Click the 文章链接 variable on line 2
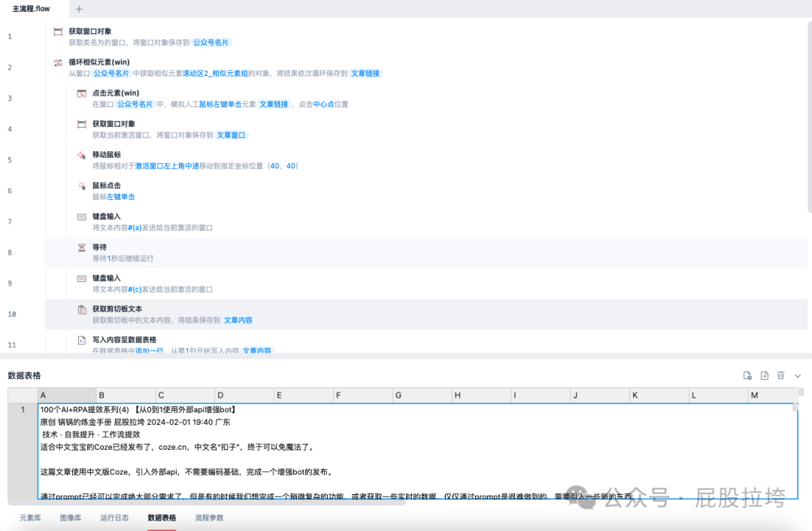Viewport: 812px width, 531px height. click(365, 74)
